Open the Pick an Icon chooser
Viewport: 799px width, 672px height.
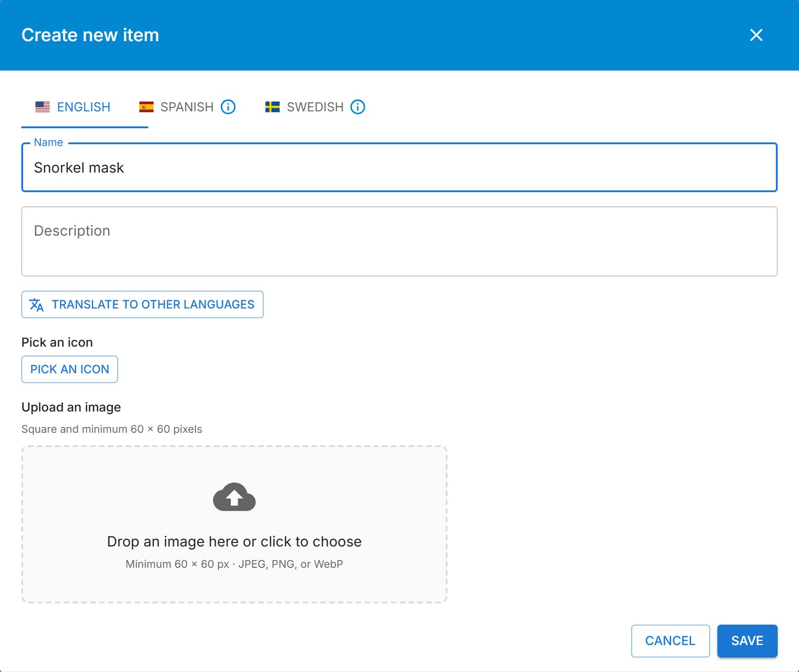coord(69,369)
